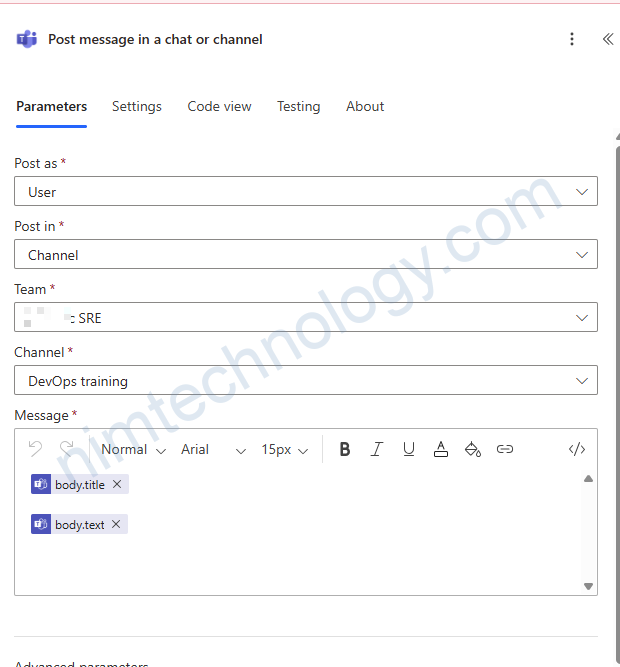This screenshot has height=667, width=620.
Task: Remove the body.title dynamic token
Action: pyautogui.click(x=117, y=484)
